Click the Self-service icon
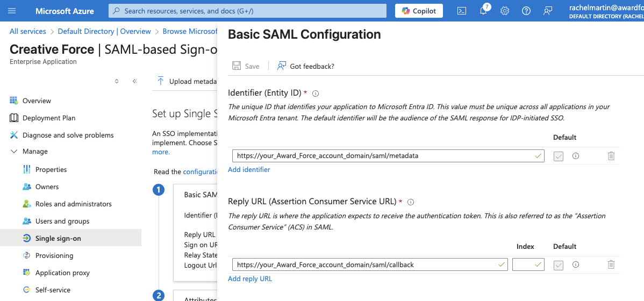The height and width of the screenshot is (301, 644). click(x=27, y=290)
